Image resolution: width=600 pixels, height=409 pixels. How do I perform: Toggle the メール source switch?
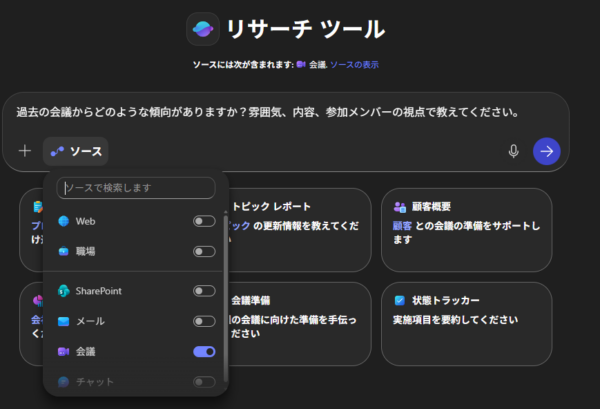tap(204, 321)
